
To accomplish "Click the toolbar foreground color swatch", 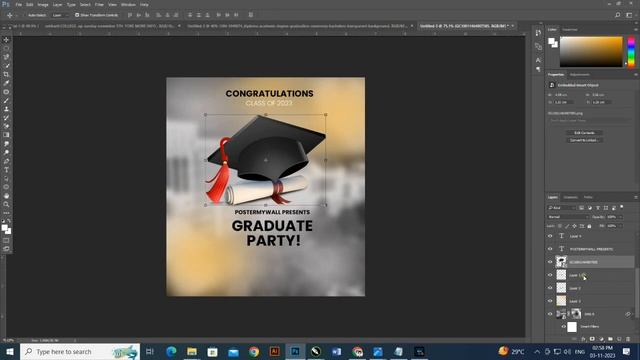I will pos(4,228).
